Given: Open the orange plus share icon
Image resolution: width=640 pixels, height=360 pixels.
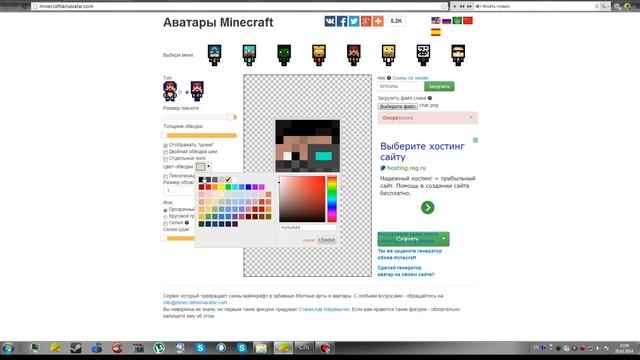Looking at the screenshot, I should (378, 21).
